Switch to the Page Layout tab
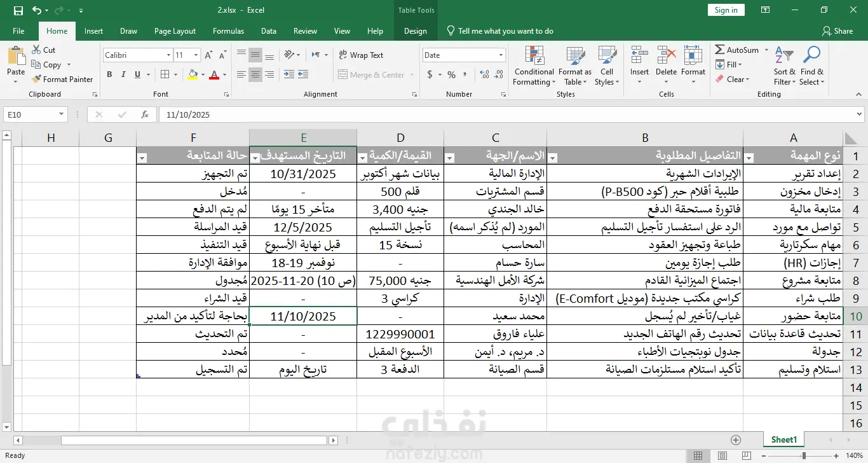The height and width of the screenshot is (463, 868). point(175,31)
